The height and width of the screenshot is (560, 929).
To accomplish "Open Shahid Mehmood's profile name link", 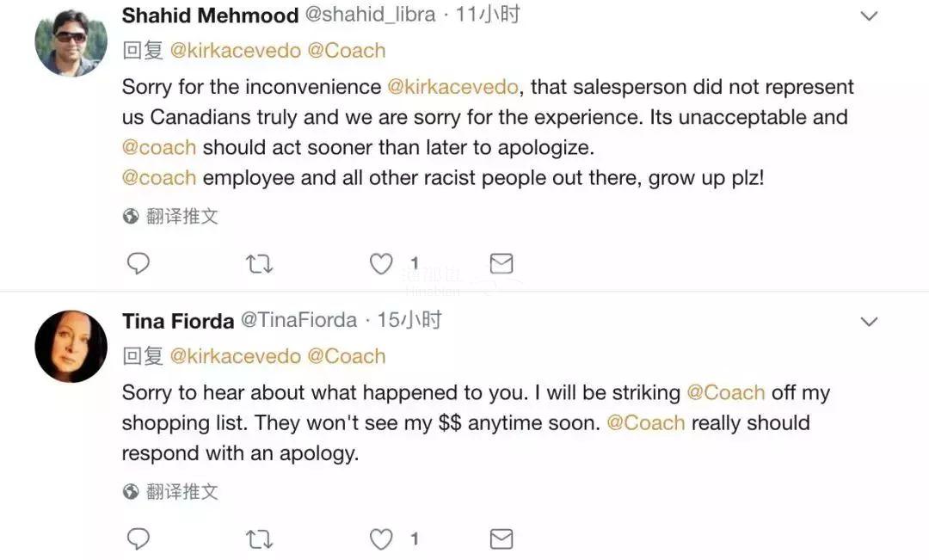I will 210,15.
